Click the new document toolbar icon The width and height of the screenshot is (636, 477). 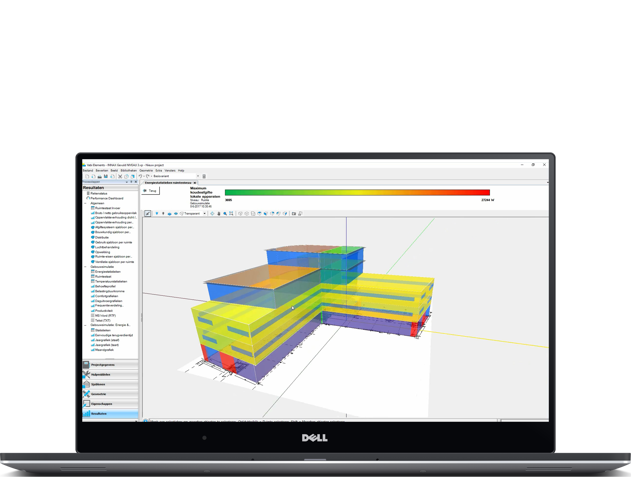click(85, 177)
